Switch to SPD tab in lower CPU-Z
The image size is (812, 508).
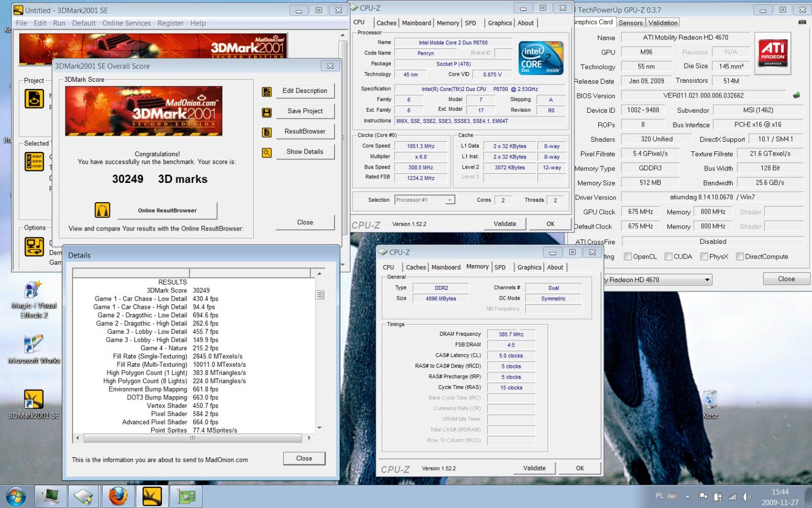pyautogui.click(x=500, y=267)
